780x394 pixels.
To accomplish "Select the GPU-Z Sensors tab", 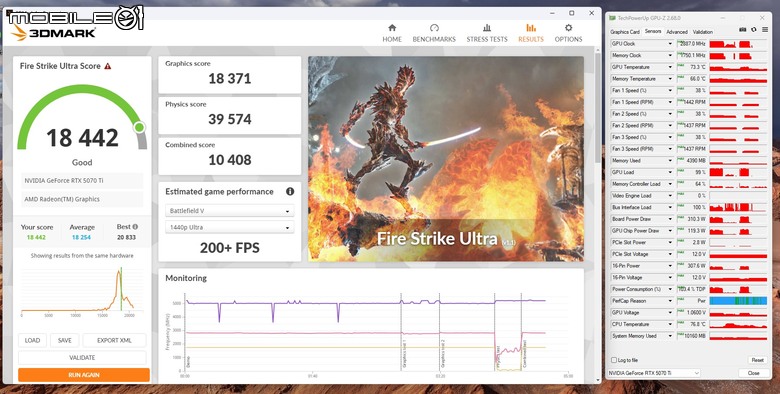I will click(653, 31).
